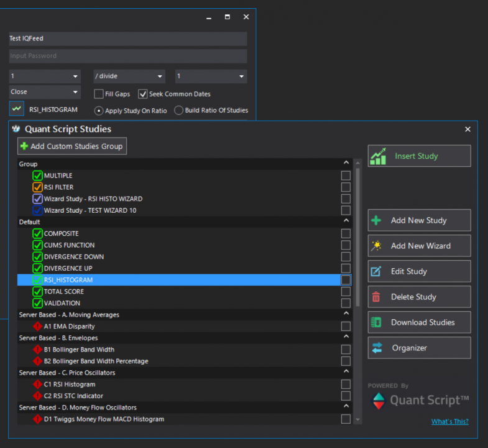Click the Quant Script logo icon

(x=379, y=401)
